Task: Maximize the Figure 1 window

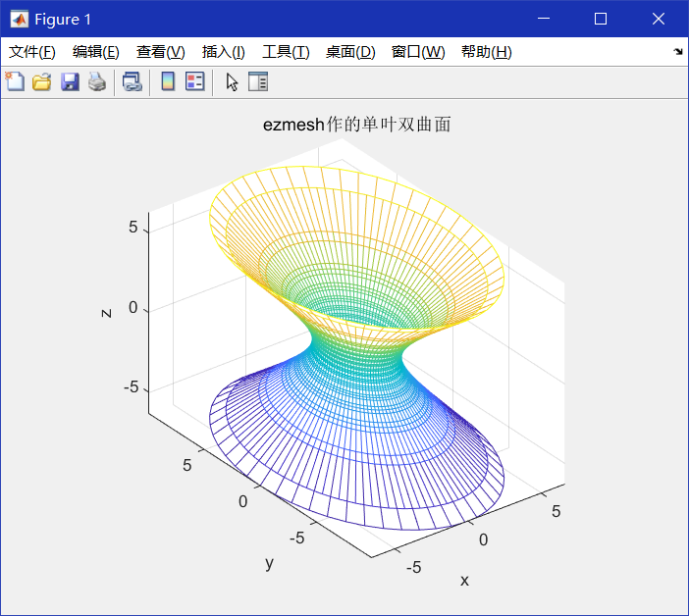Action: coord(601,19)
